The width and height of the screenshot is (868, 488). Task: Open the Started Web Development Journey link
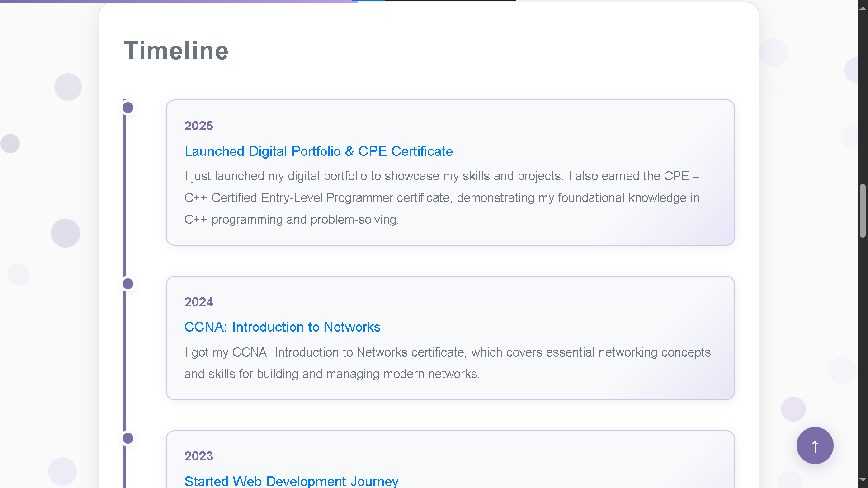[x=292, y=481]
